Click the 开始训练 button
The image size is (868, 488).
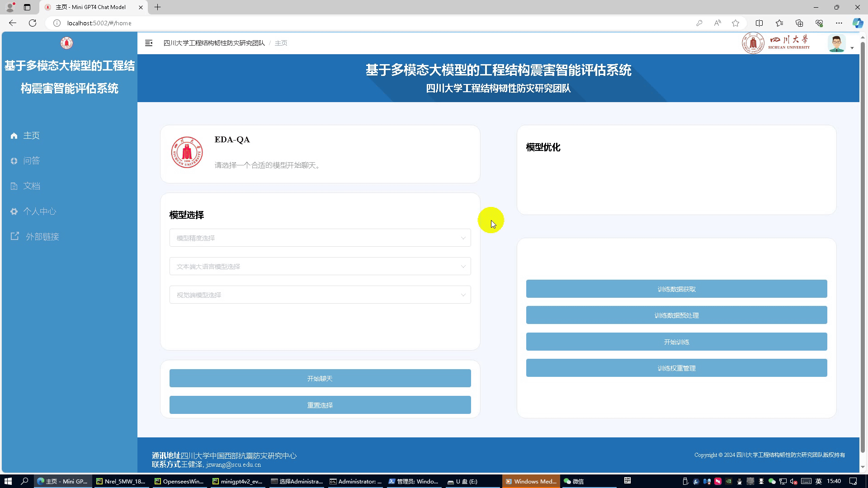(x=676, y=342)
